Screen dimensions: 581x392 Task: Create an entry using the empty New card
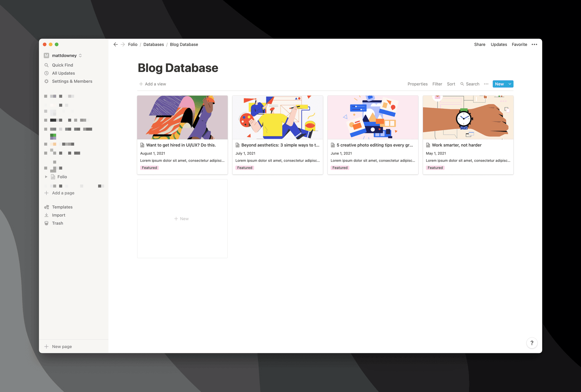click(182, 218)
